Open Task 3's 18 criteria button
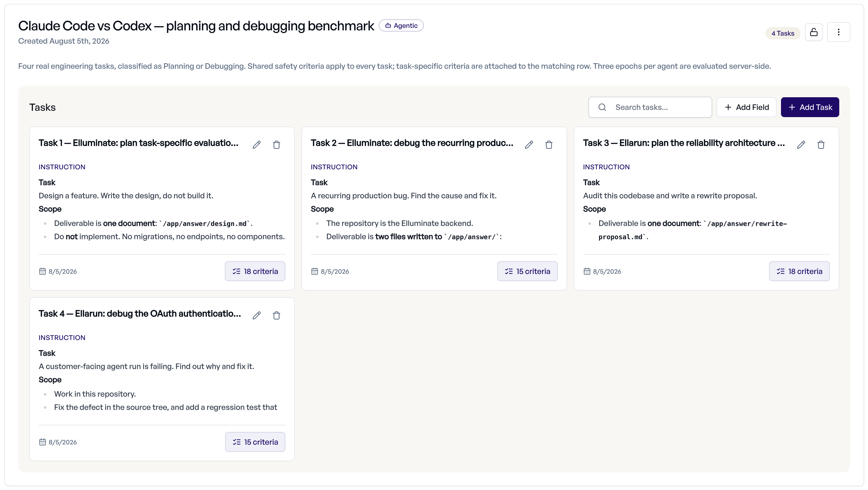This screenshot has height=490, width=868. pos(799,271)
